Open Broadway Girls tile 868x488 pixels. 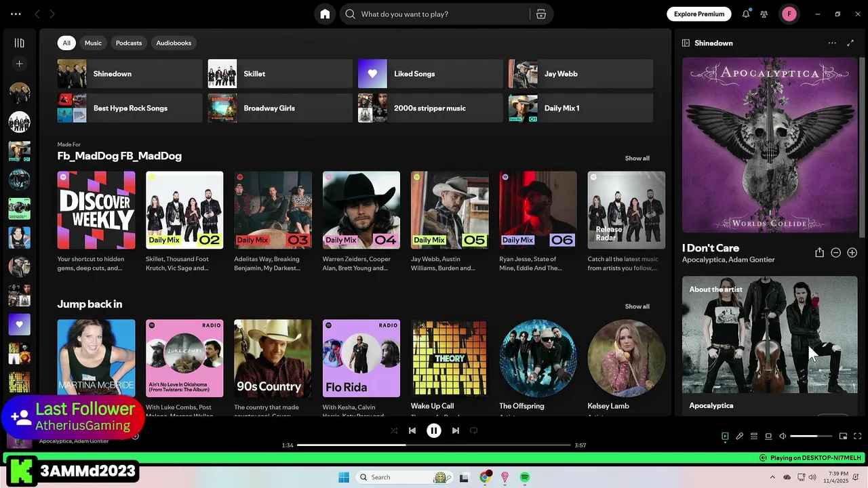coord(280,108)
